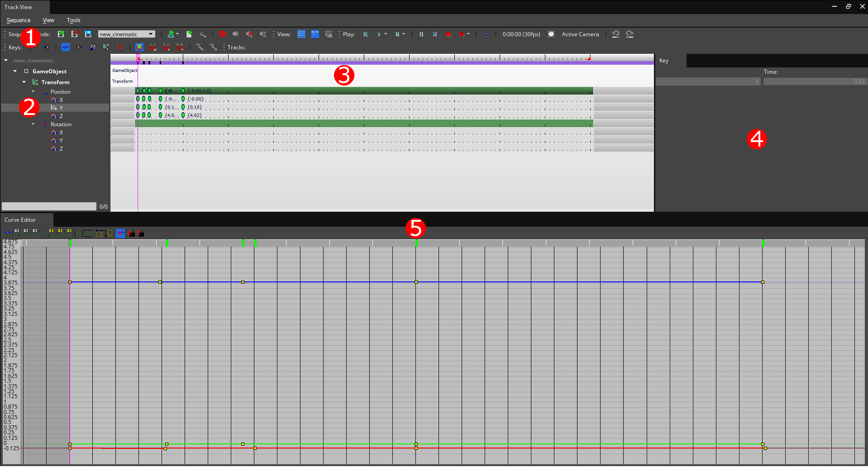Jump the playhead to sequence start

[365, 34]
